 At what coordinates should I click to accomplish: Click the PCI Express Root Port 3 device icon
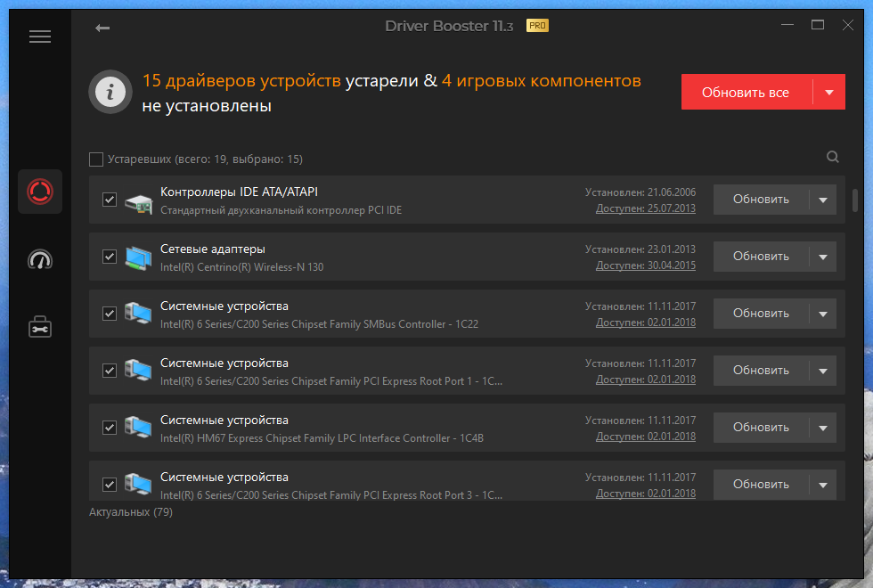(x=138, y=484)
